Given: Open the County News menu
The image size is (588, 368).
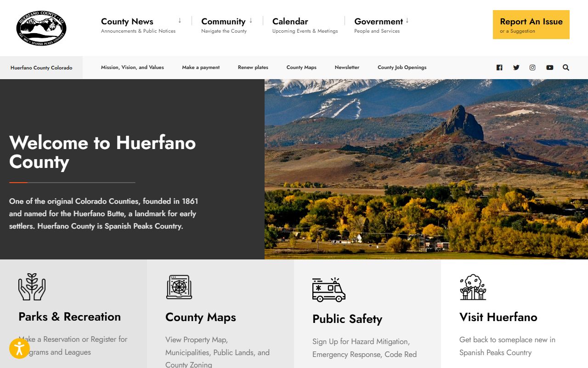Looking at the screenshot, I should pyautogui.click(x=127, y=21).
